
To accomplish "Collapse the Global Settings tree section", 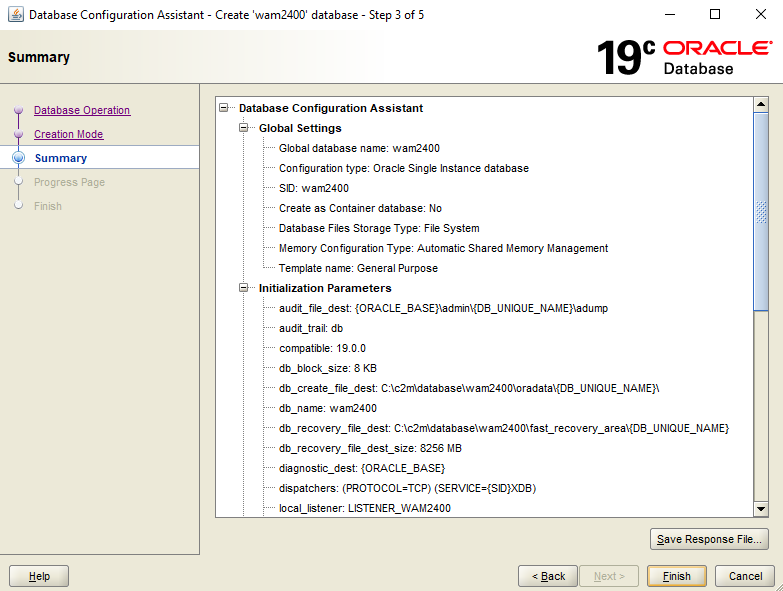I will click(x=244, y=128).
